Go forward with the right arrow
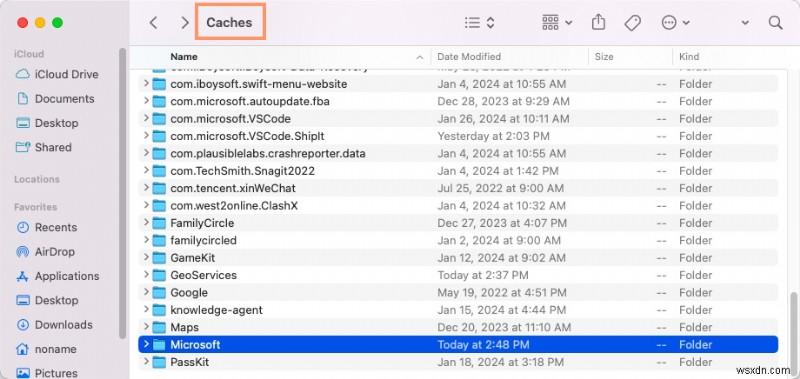800x379 pixels. tap(185, 22)
